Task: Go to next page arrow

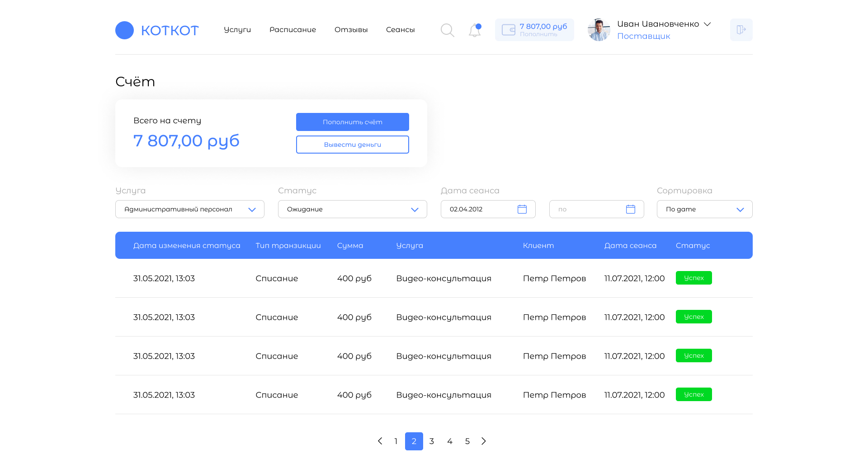Action: pos(484,441)
